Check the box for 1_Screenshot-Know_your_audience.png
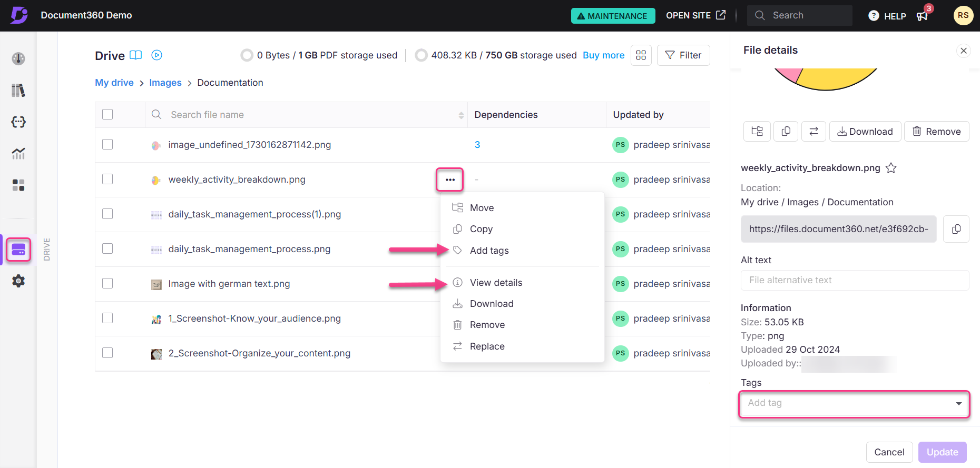 click(x=107, y=318)
